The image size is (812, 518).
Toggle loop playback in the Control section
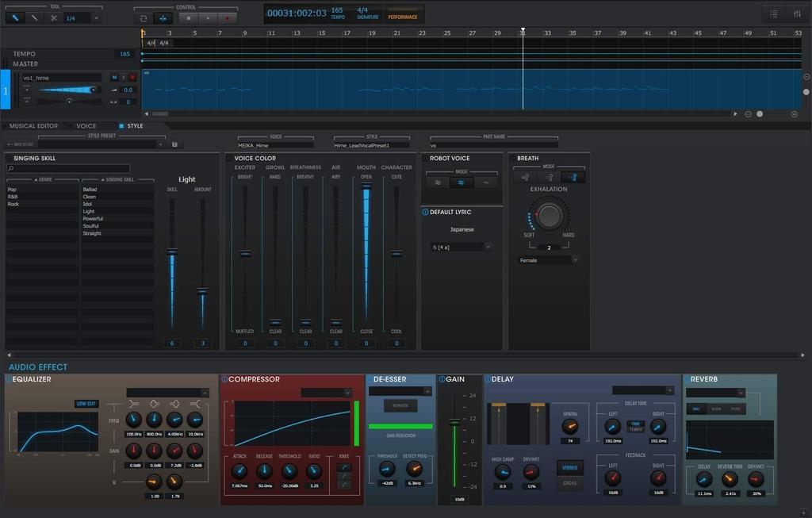[x=144, y=17]
